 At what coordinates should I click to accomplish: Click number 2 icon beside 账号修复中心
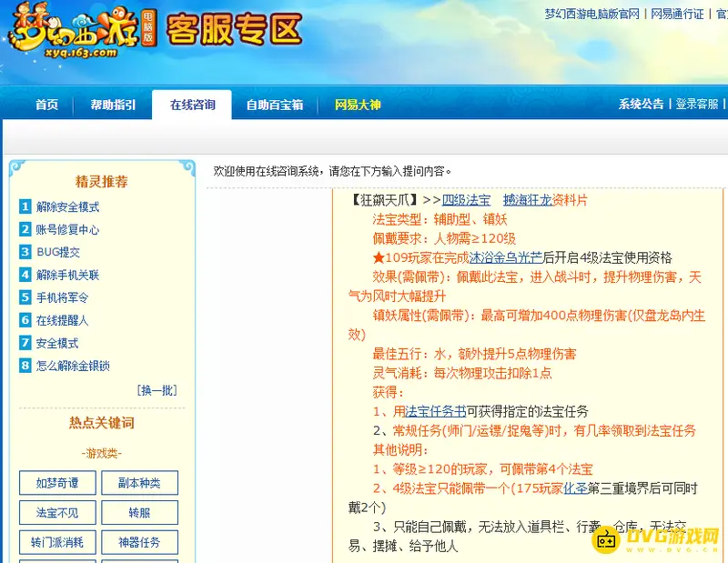[x=25, y=229]
